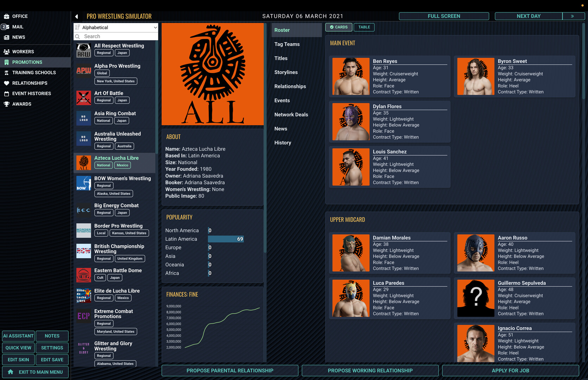Select the Promotions sidebar icon
This screenshot has height=380, width=588.
tap(7, 62)
